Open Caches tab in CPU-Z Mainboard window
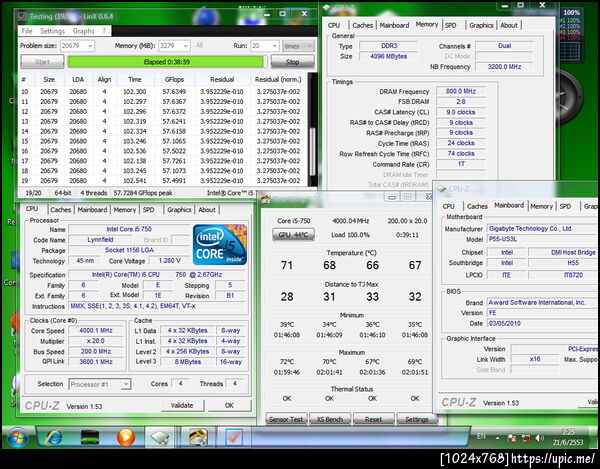Image resolution: width=600 pixels, height=469 pixels. (x=477, y=206)
